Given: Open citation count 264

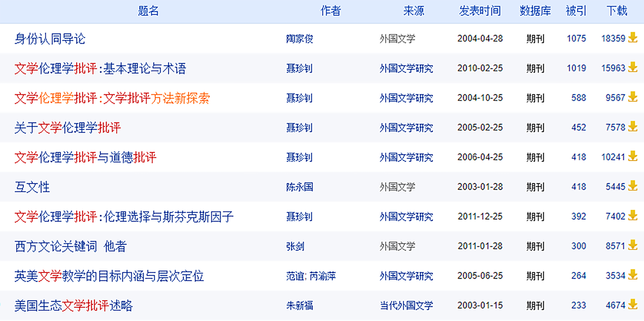Looking at the screenshot, I should pyautogui.click(x=579, y=276).
